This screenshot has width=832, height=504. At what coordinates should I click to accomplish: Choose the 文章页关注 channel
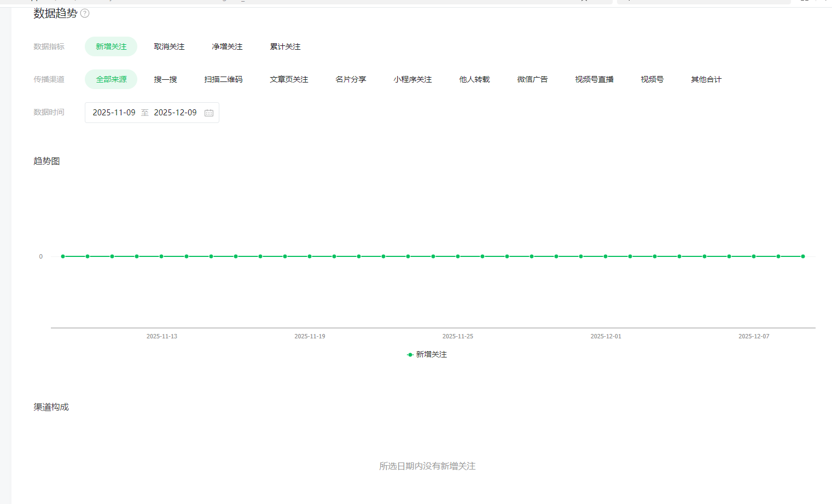click(x=289, y=79)
